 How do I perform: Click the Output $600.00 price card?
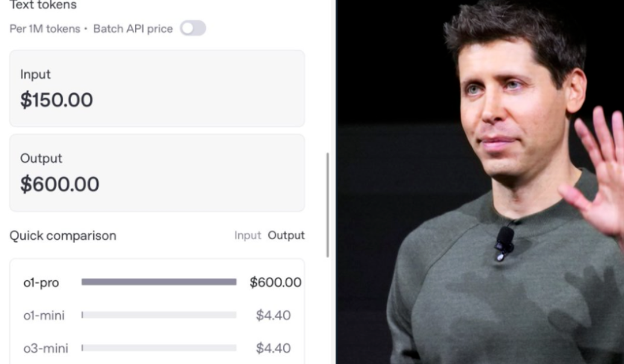pos(157,173)
